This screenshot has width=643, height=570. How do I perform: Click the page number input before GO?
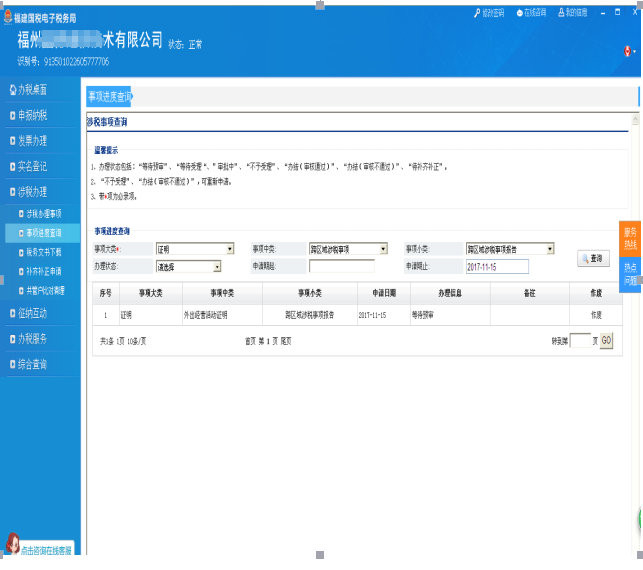coord(580,341)
